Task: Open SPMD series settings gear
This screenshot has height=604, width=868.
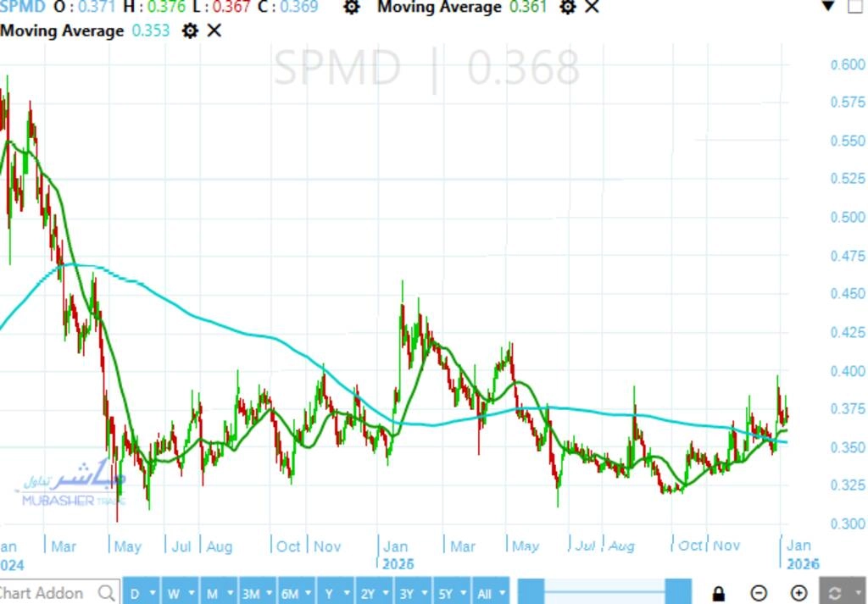Action: tap(352, 8)
